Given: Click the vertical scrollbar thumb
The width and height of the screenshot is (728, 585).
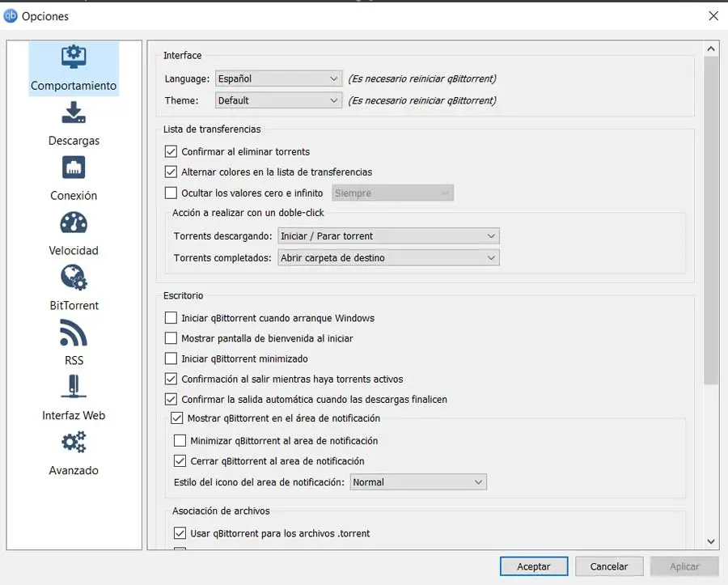Looking at the screenshot, I should 711,221.
